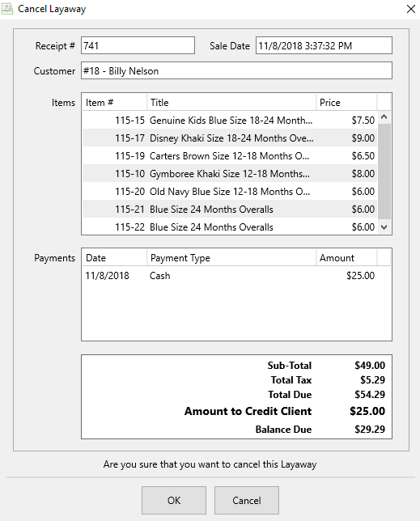420x521 pixels.
Task: Close the Cancel Layaway dialog with X
Action: pos(411,9)
